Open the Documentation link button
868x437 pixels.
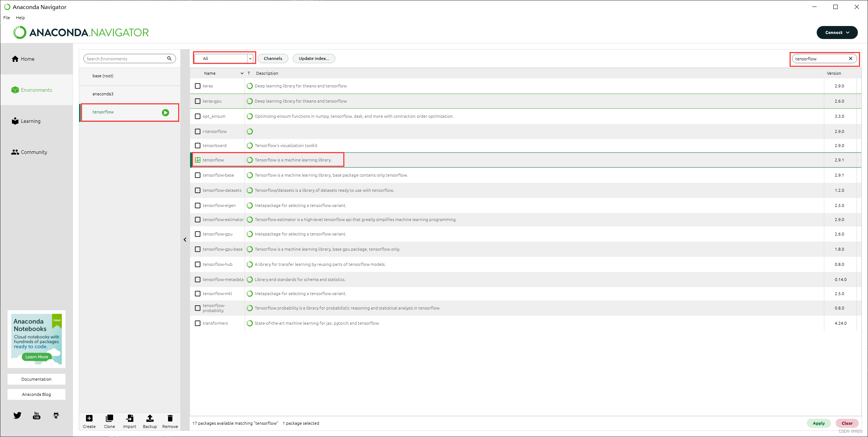(x=36, y=379)
